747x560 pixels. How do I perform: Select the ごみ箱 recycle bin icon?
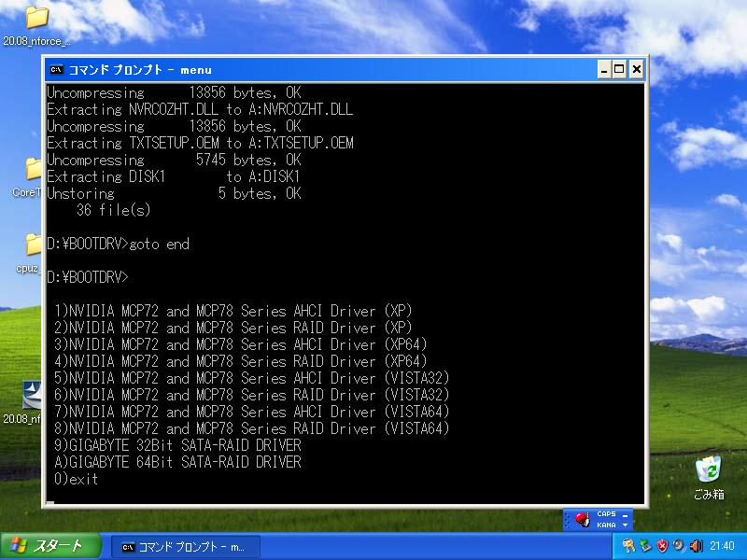(709, 469)
